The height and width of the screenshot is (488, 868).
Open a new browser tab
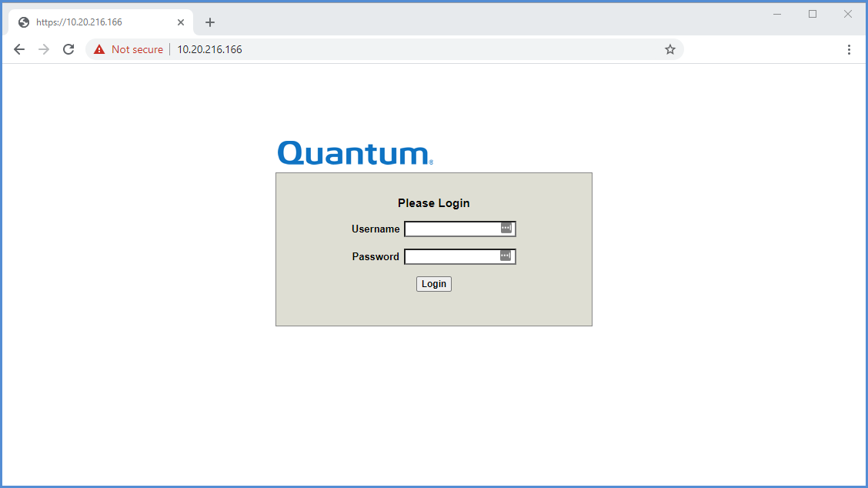[210, 22]
